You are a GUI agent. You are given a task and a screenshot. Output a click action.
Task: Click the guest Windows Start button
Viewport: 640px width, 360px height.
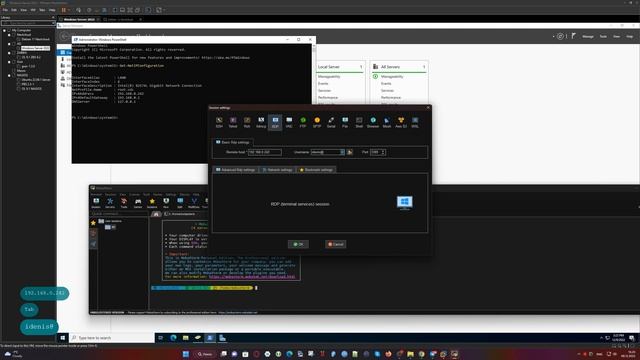coord(62,338)
